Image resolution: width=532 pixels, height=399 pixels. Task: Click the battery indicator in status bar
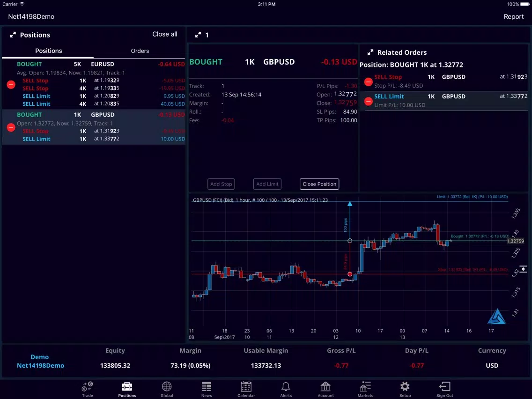pyautogui.click(x=525, y=4)
